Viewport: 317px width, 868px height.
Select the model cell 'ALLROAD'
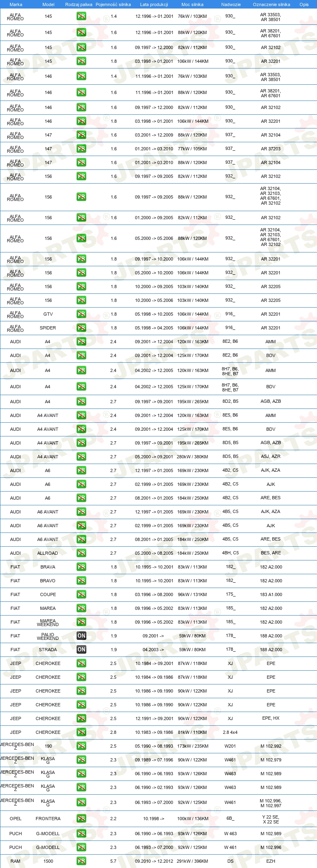(47, 553)
